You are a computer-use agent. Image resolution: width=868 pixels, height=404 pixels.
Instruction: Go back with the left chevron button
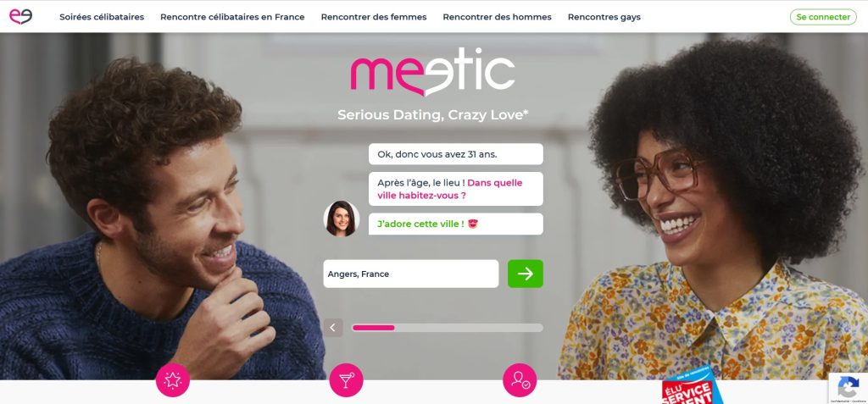[x=332, y=328]
